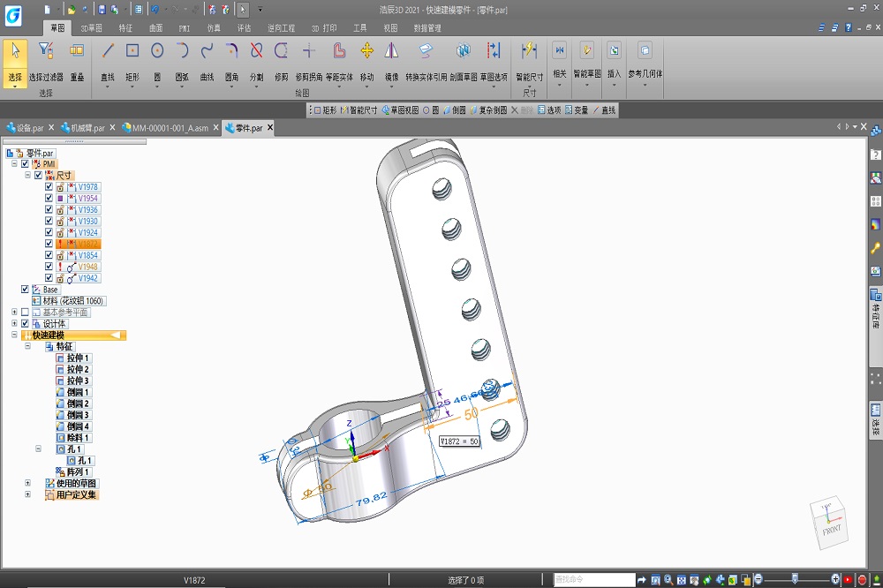Screen dimensions: 883x588
Task: Collapse the 特征 features tree node
Action: coord(27,347)
